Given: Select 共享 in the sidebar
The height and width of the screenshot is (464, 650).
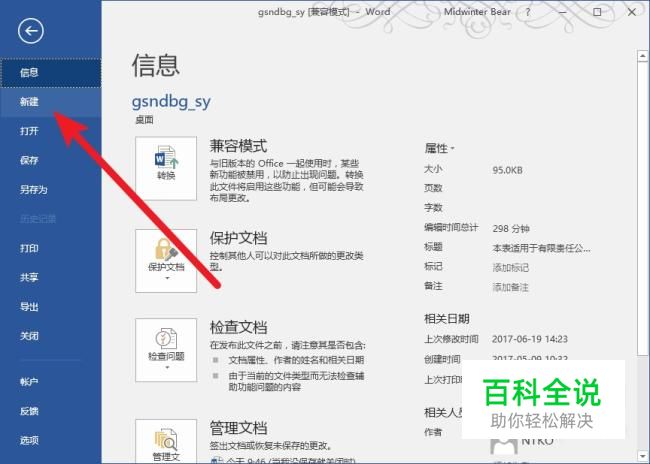Looking at the screenshot, I should tap(51, 277).
